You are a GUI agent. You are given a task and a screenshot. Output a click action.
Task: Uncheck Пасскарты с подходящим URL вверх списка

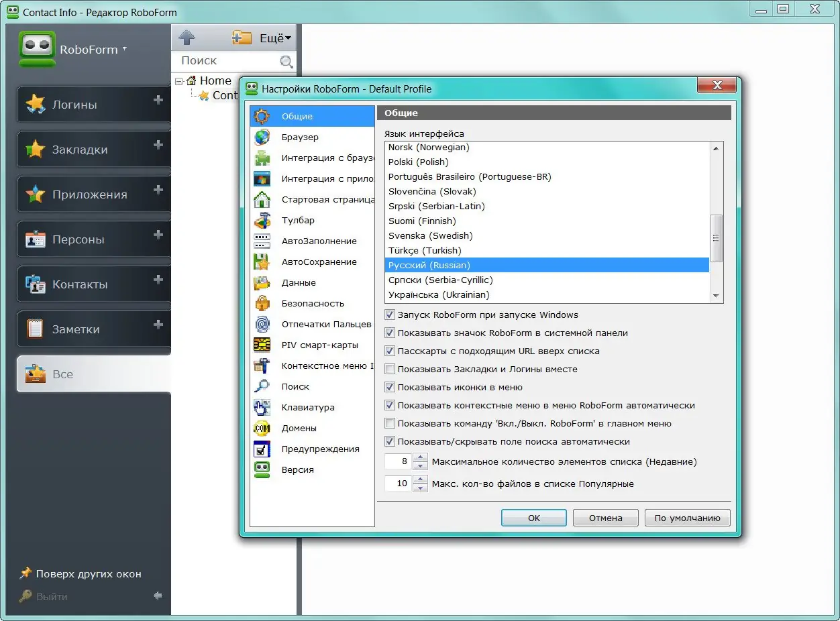(390, 351)
